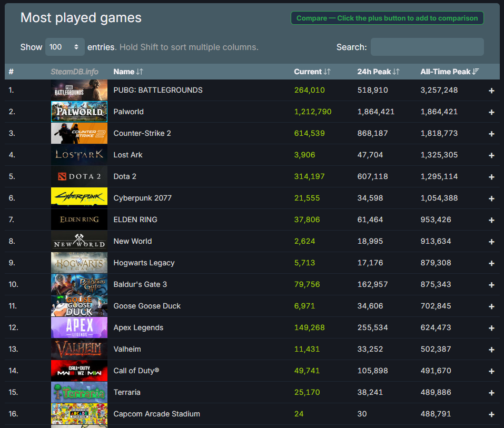Screen dimensions: 504x428
Task: Open the ELDEN RING game link
Action: pyautogui.click(x=135, y=220)
